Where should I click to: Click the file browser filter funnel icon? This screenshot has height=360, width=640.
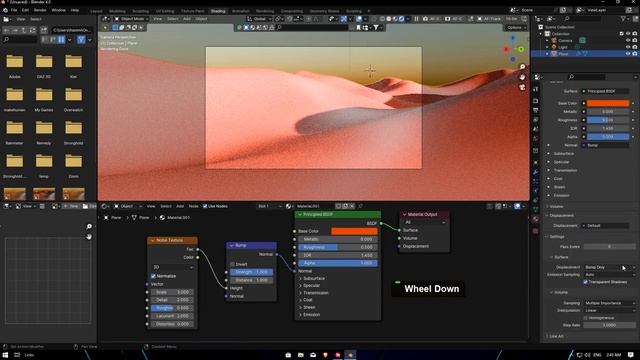(x=81, y=40)
